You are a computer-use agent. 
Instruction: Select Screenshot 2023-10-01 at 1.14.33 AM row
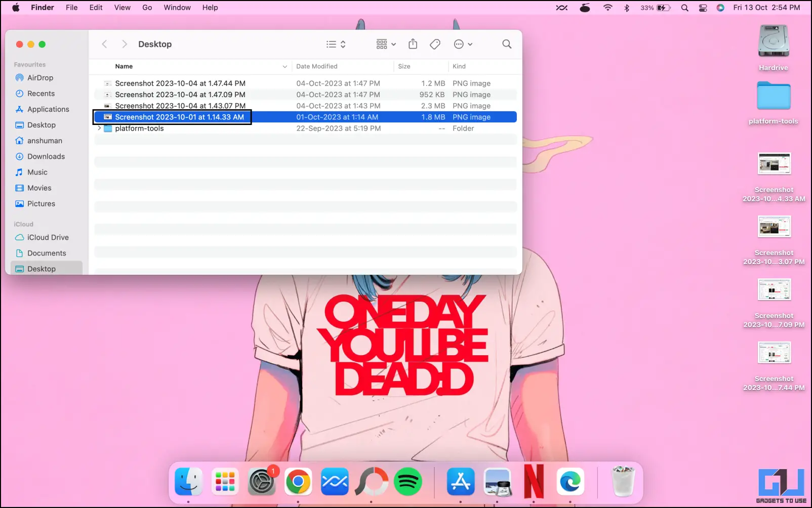pos(305,117)
